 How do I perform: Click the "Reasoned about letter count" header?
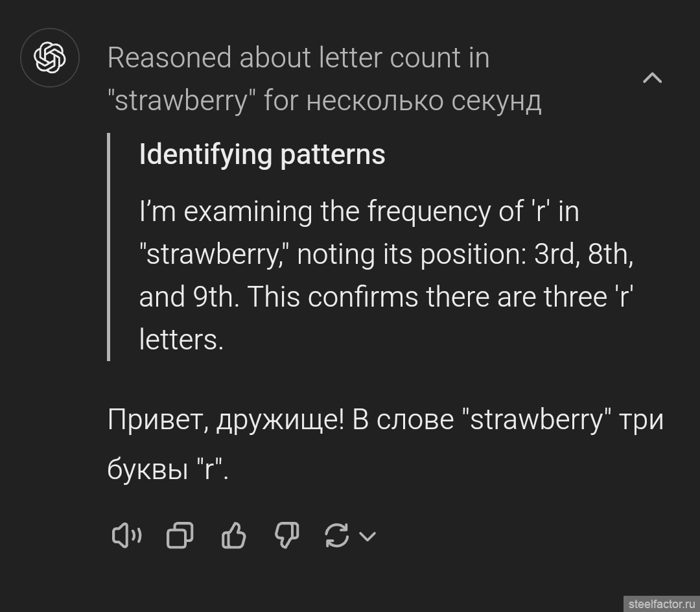pos(298,58)
